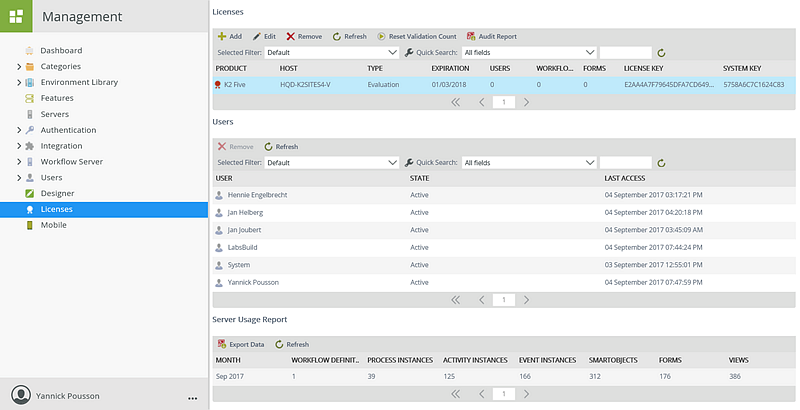
Task: Open the user options ellipsis menu
Action: coord(192,397)
